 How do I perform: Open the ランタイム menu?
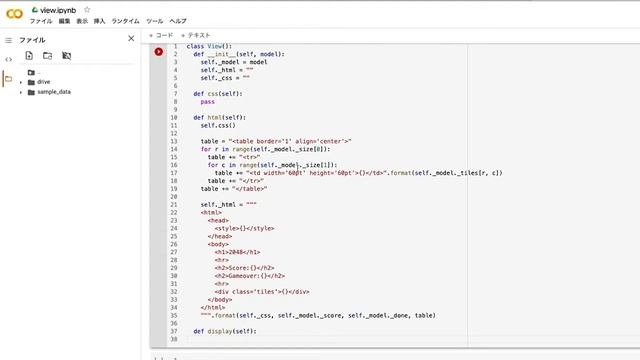click(125, 21)
